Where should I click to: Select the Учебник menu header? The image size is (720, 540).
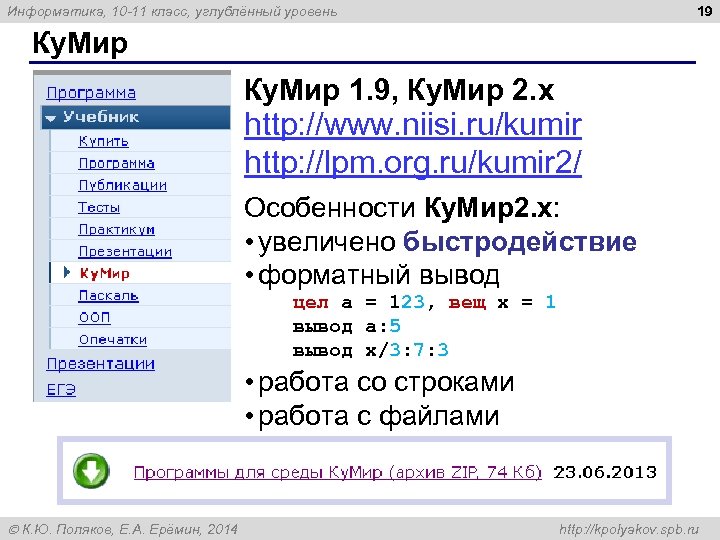[x=136, y=117]
